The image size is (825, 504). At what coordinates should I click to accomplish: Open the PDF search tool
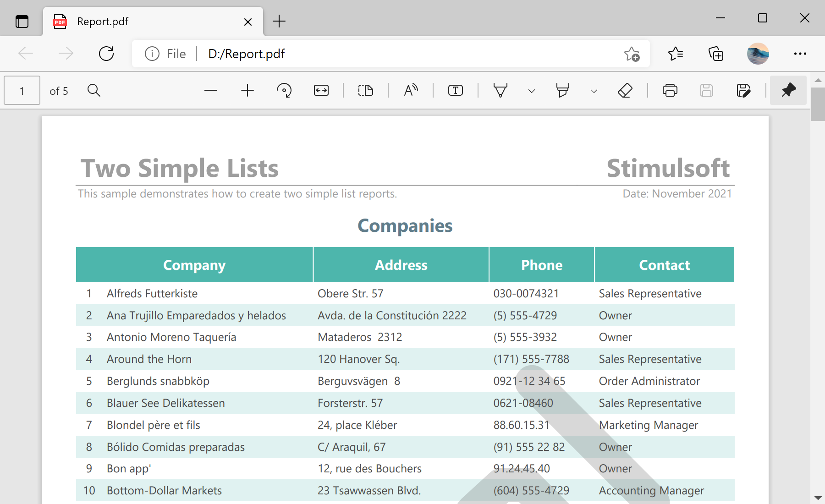pyautogui.click(x=94, y=90)
